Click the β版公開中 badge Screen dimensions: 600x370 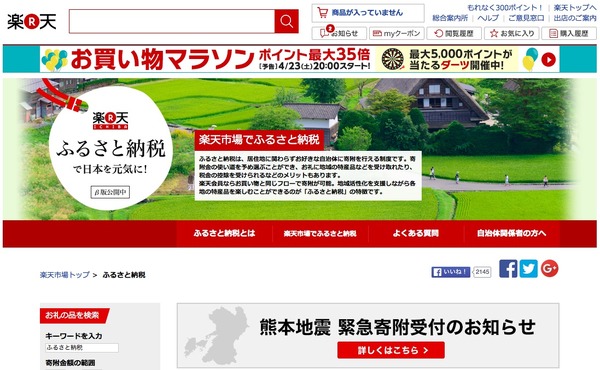tap(110, 192)
